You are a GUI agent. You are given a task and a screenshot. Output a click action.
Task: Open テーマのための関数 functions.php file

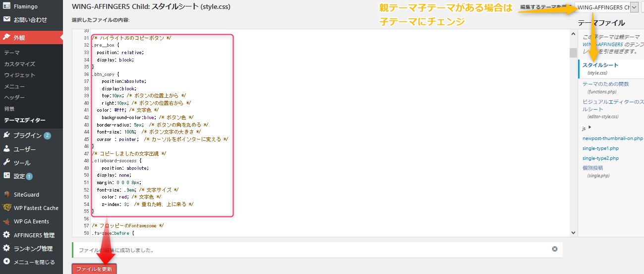(605, 84)
